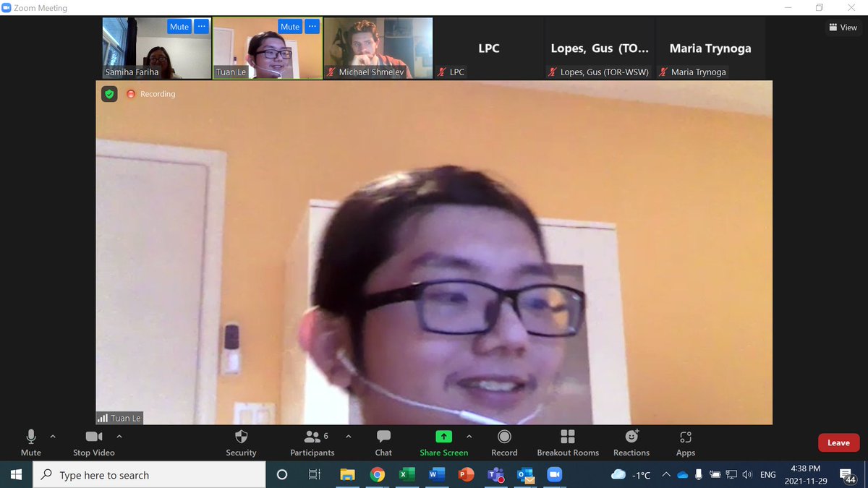Click Tuan Le signal strength label on main video
The width and height of the screenshot is (868, 488).
click(119, 418)
